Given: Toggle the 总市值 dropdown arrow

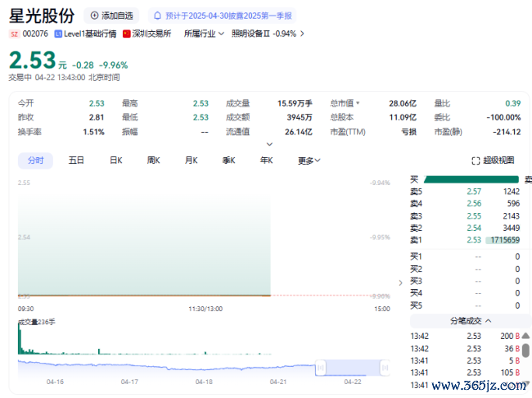Looking at the screenshot, I should [x=358, y=103].
